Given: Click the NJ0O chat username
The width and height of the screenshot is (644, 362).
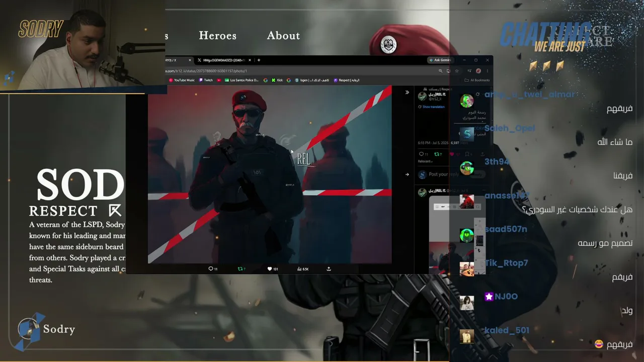Looking at the screenshot, I should 506,296.
